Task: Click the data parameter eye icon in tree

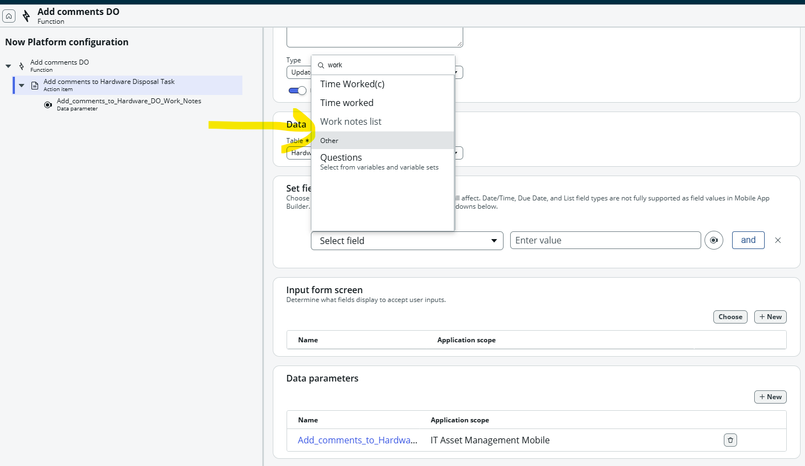Action: 48,105
